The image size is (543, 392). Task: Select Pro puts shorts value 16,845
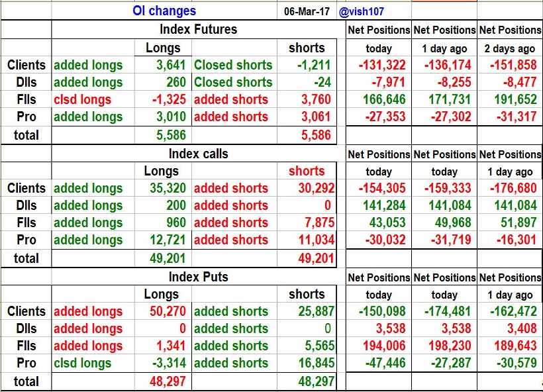[314, 363]
